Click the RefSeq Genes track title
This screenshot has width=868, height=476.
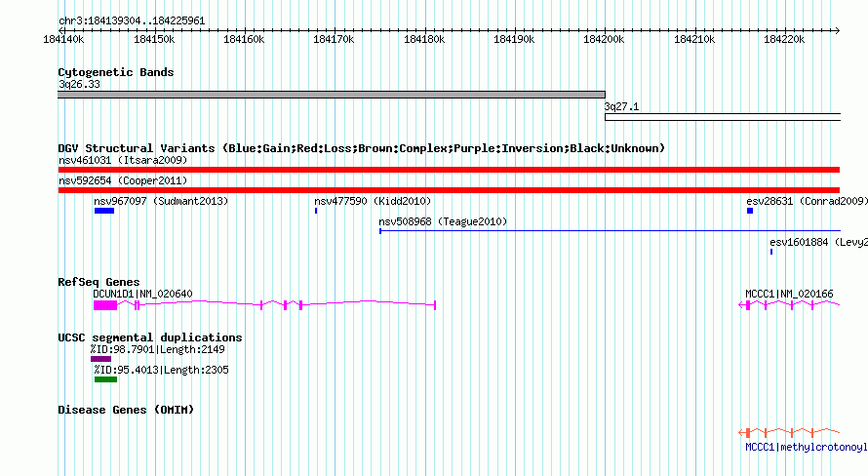point(99,282)
